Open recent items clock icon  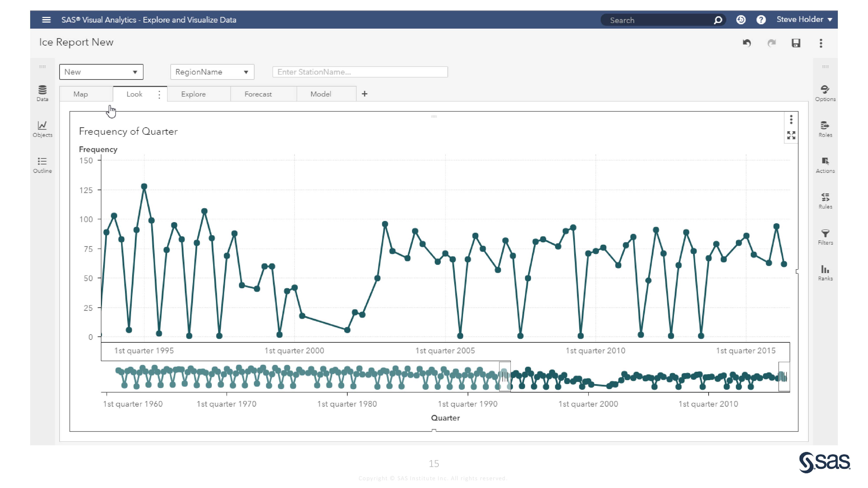pos(741,20)
